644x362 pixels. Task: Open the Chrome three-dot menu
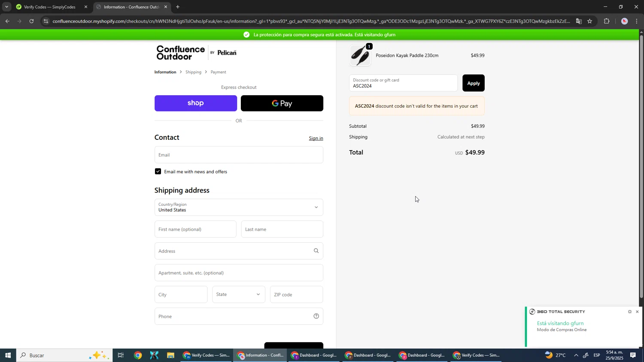tap(637, 21)
